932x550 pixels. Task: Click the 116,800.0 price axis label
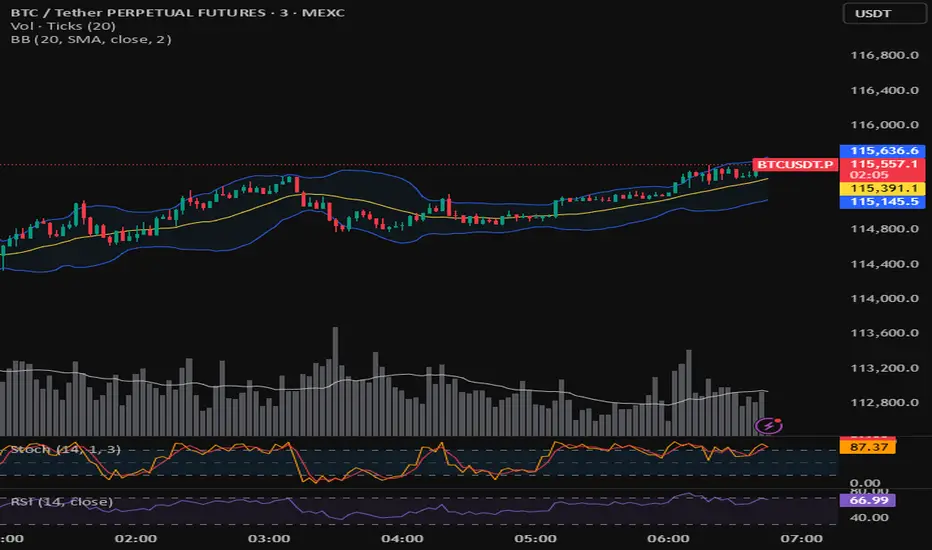pos(885,55)
